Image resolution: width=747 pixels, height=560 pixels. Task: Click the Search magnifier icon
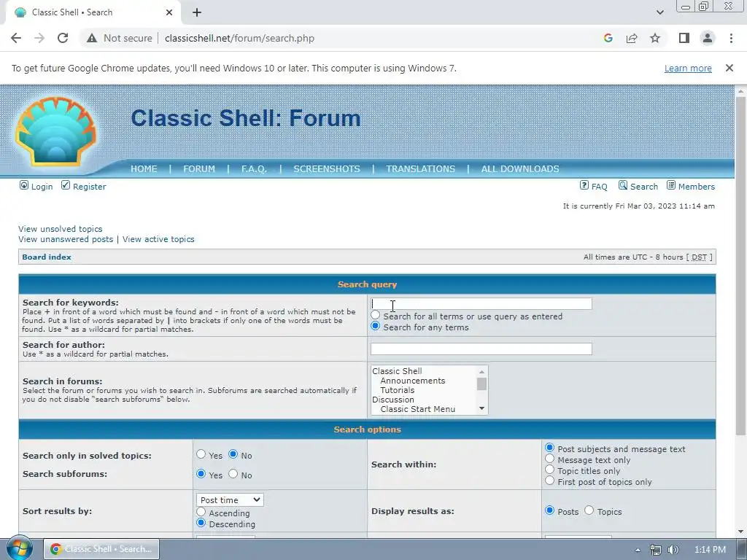pos(623,185)
